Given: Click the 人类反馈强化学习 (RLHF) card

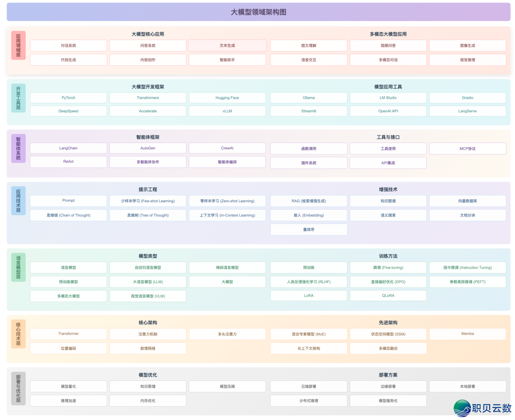Looking at the screenshot, I should pos(309,282).
